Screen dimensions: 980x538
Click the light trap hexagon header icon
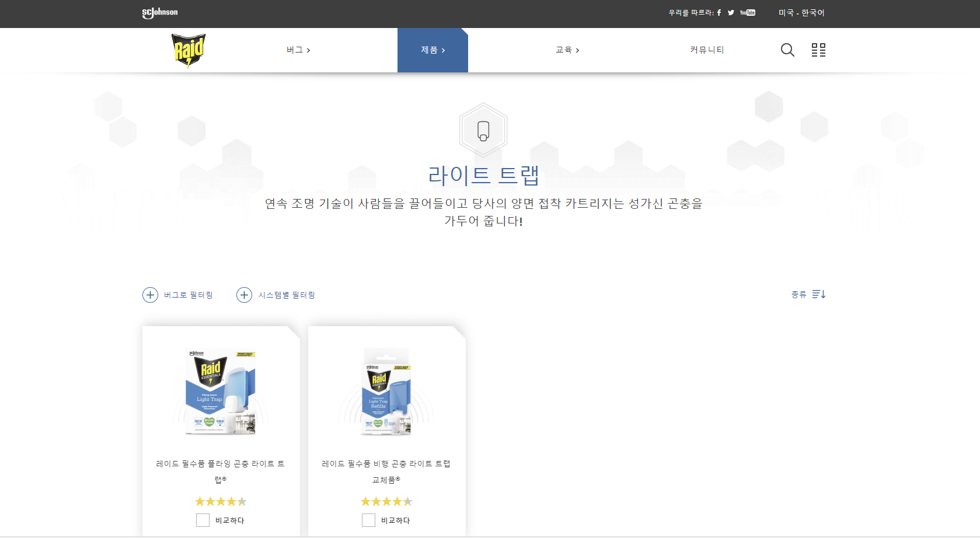click(483, 130)
